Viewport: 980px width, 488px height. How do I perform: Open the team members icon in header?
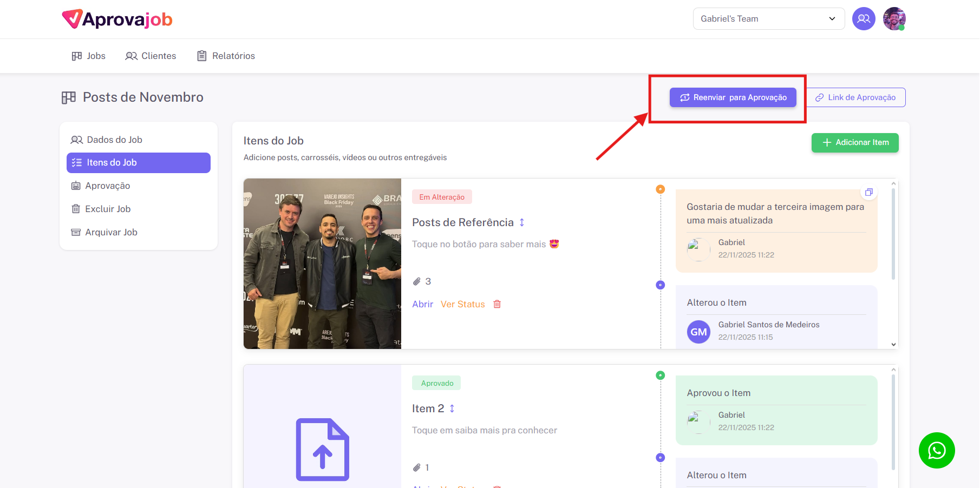(x=864, y=19)
